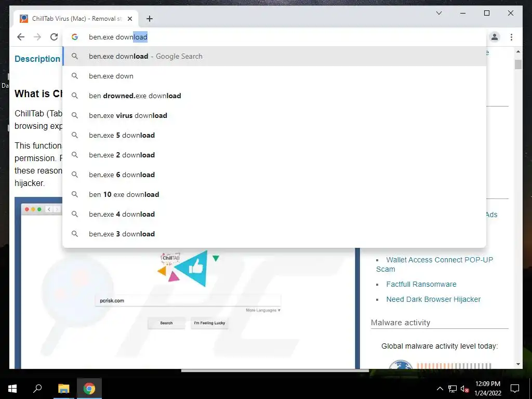This screenshot has width=532, height=399.
Task: Select 'ben.exe download - Google Search' suggestion
Action: [274, 56]
